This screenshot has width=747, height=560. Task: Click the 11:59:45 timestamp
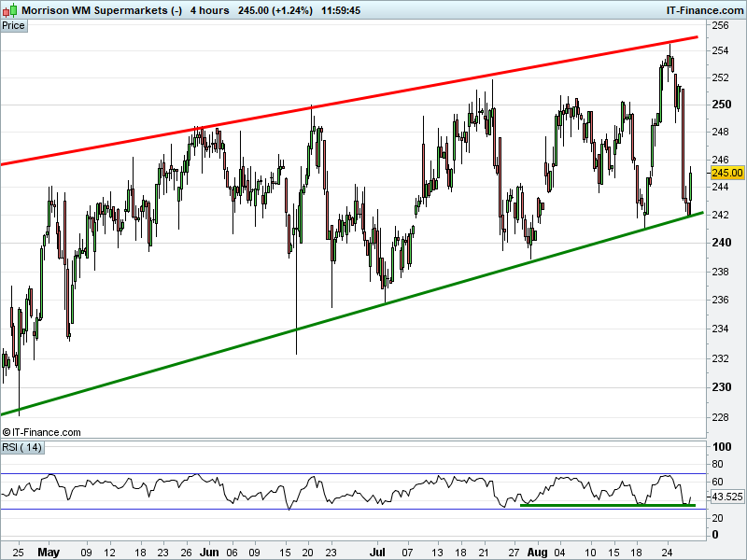click(341, 10)
